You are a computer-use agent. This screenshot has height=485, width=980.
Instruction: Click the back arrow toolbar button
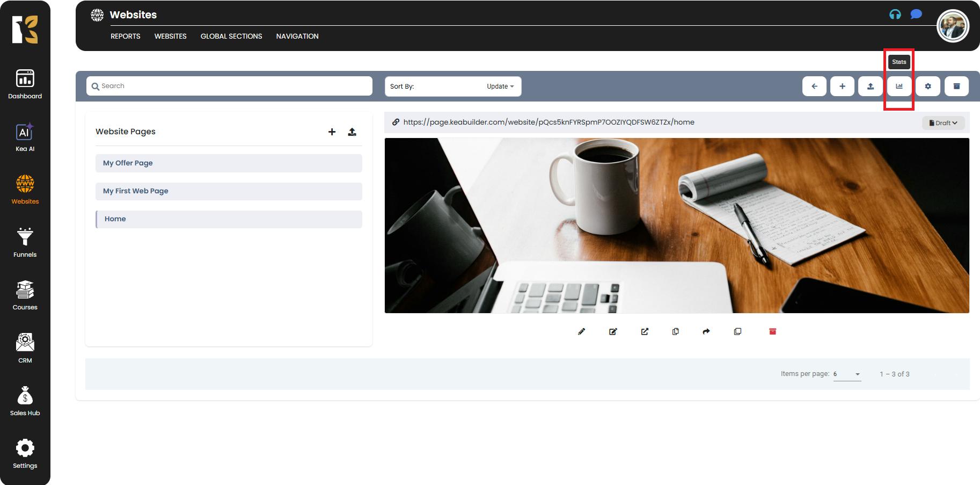(814, 86)
